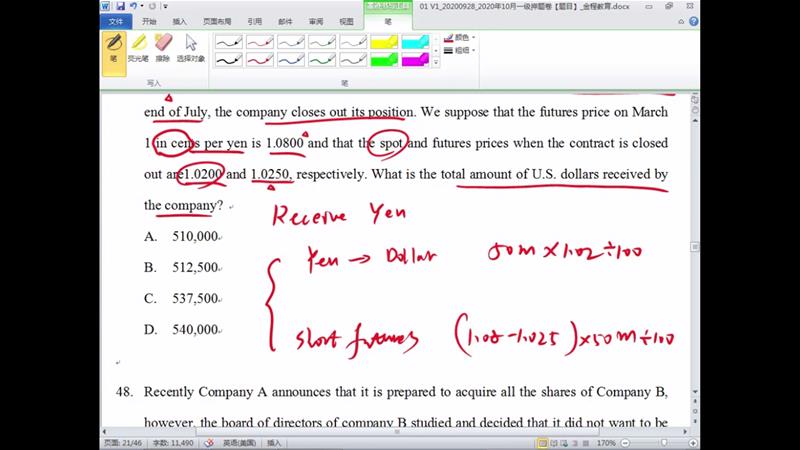The image size is (800, 450).
Task: Open the pen Color (颜色) dropdown
Action: [461, 37]
